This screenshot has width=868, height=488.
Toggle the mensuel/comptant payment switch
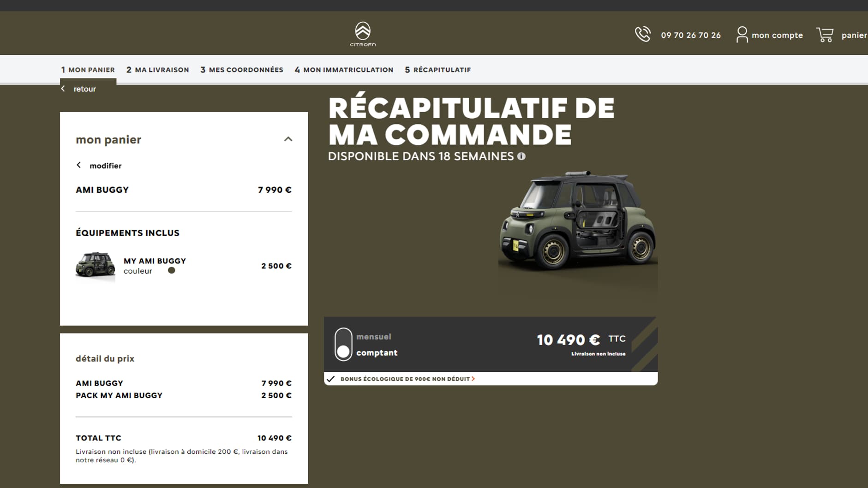click(x=343, y=344)
